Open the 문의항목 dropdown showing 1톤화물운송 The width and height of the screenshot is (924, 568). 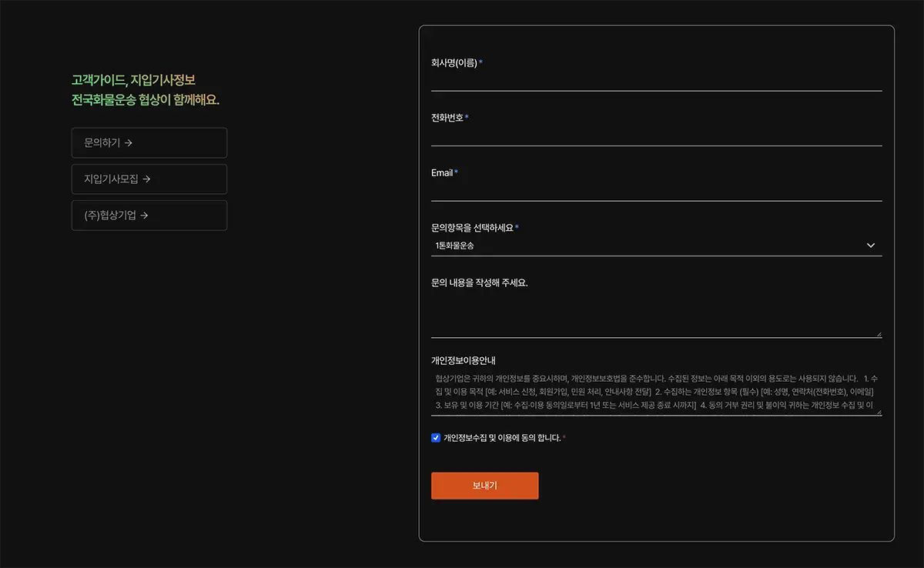(x=656, y=246)
